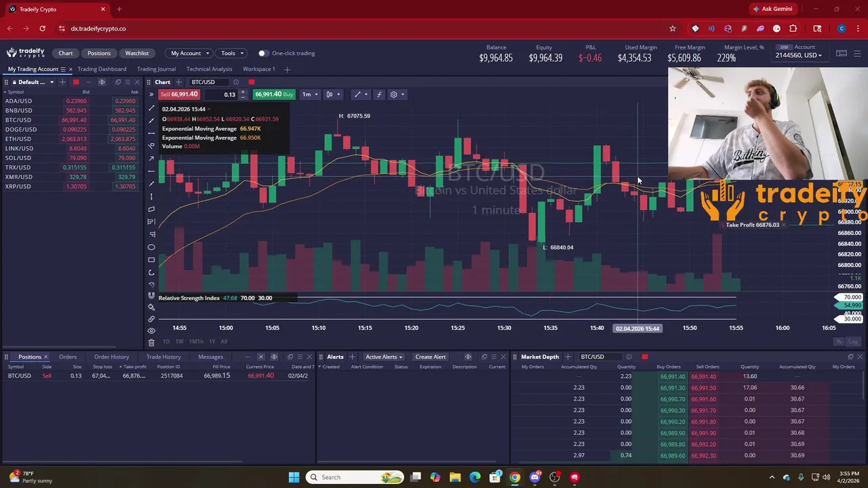The image size is (868, 488).
Task: Add Market Depth tab with plus icon
Action: click(x=568, y=357)
